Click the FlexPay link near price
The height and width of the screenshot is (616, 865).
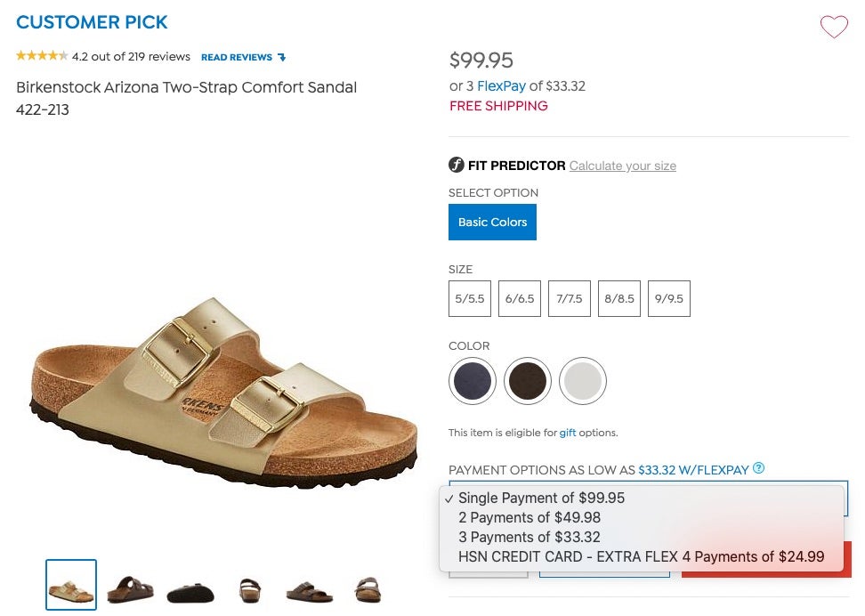[501, 86]
